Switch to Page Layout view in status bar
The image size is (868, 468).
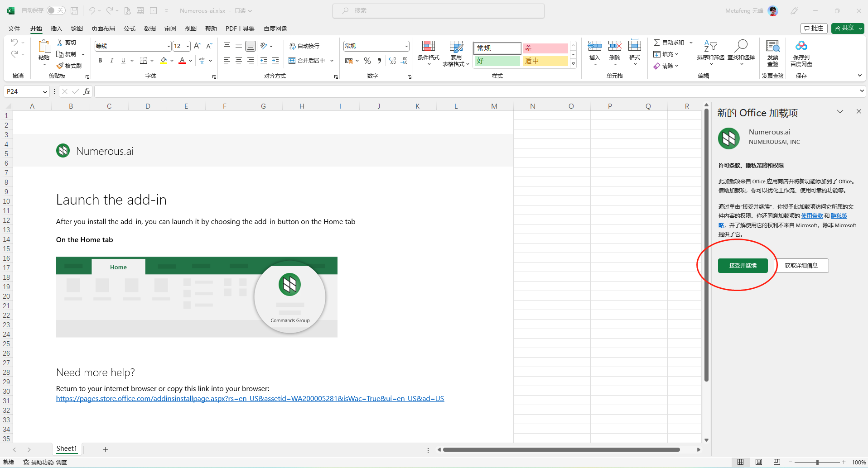click(758, 462)
